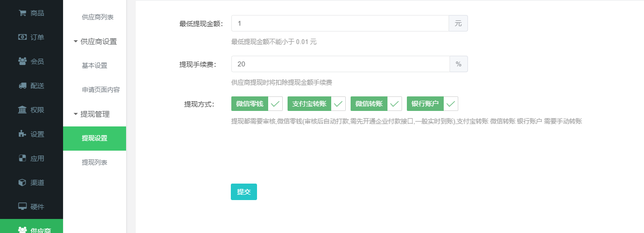Open 申请页面内容 submenu item
644x233 pixels.
tap(101, 90)
